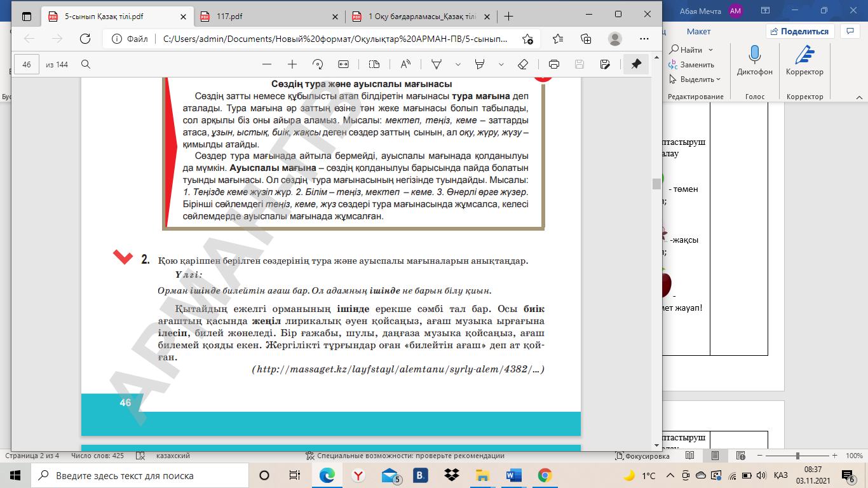Open Yandex Browser from the taskbar
The width and height of the screenshot is (868, 488).
[358, 475]
